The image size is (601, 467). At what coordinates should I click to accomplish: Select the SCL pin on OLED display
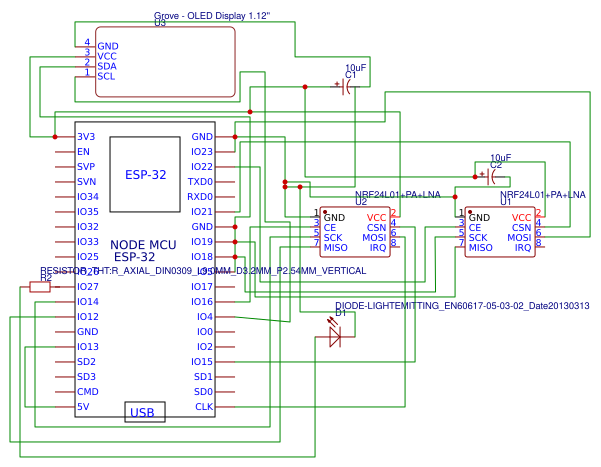coord(106,76)
